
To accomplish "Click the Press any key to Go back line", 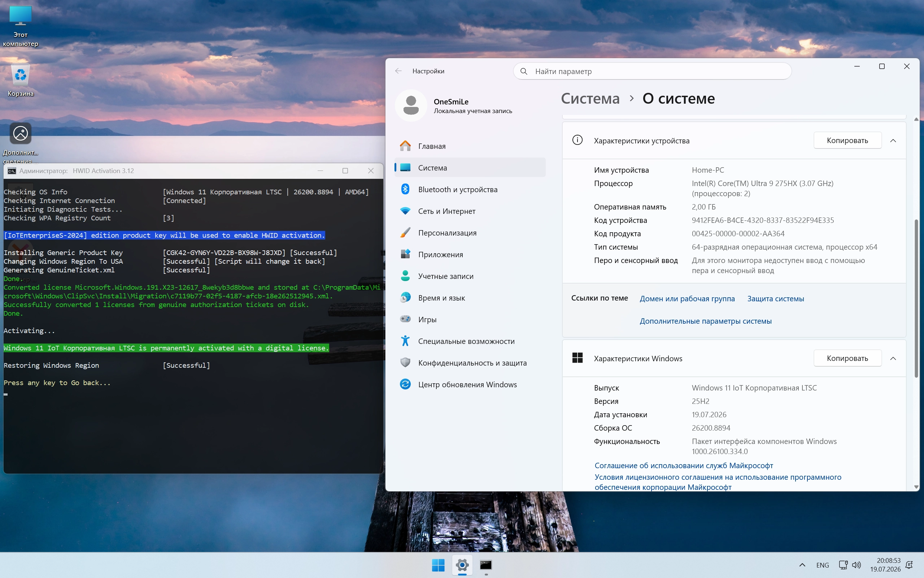I will click(57, 383).
